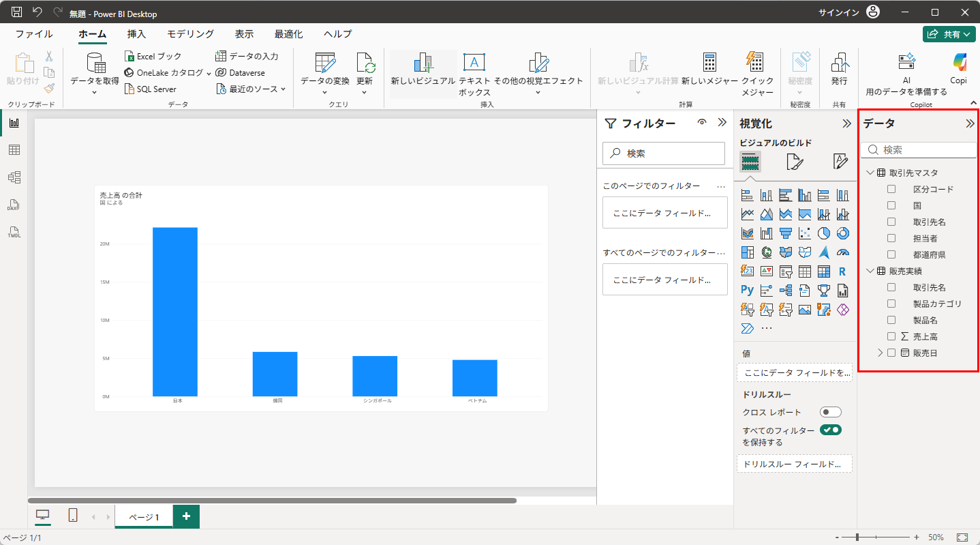Toggle filter pane eye icon

(x=702, y=123)
